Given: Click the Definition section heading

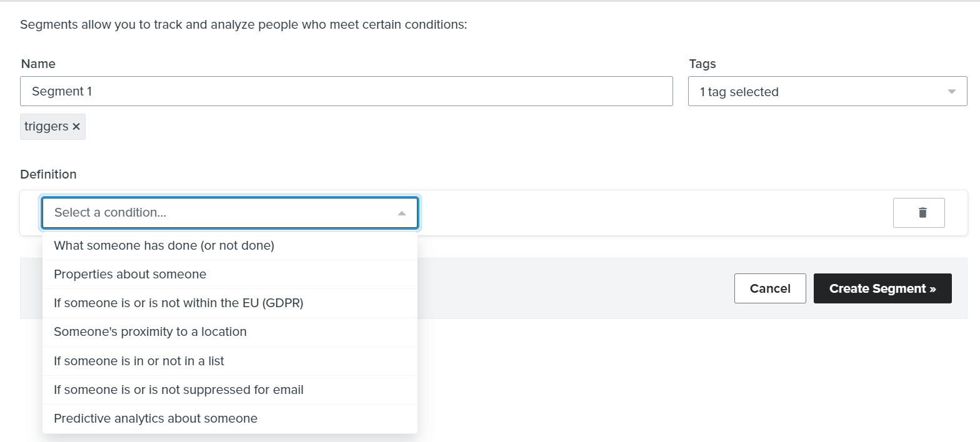Looking at the screenshot, I should (x=48, y=174).
